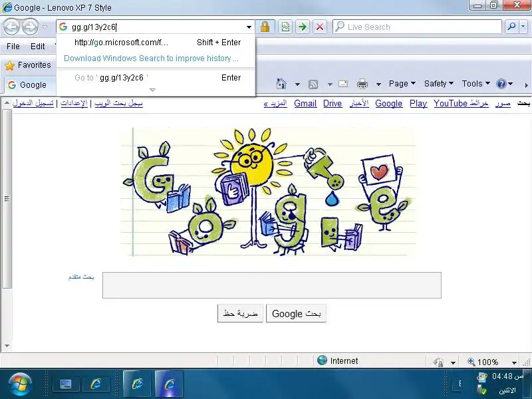Open the Drive link

(x=332, y=104)
